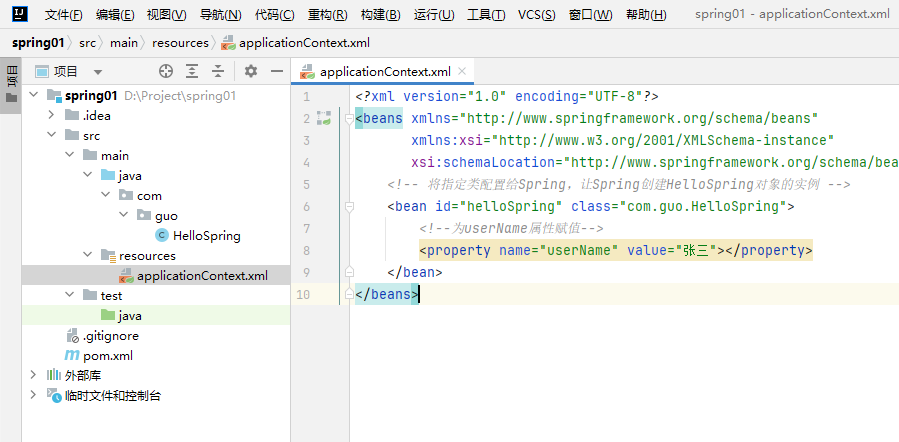Click the Spring bean gutter icon on line 2
The height and width of the screenshot is (442, 899).
point(323,118)
